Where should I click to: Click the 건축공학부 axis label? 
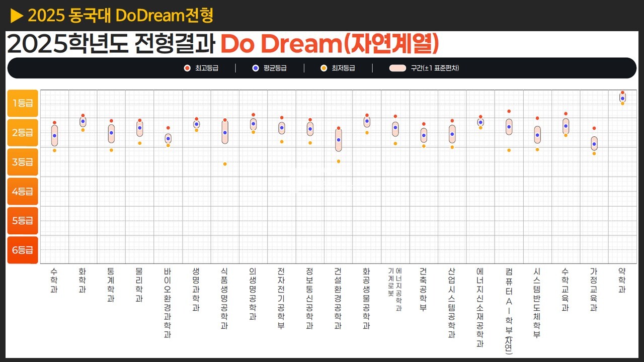tap(423, 289)
